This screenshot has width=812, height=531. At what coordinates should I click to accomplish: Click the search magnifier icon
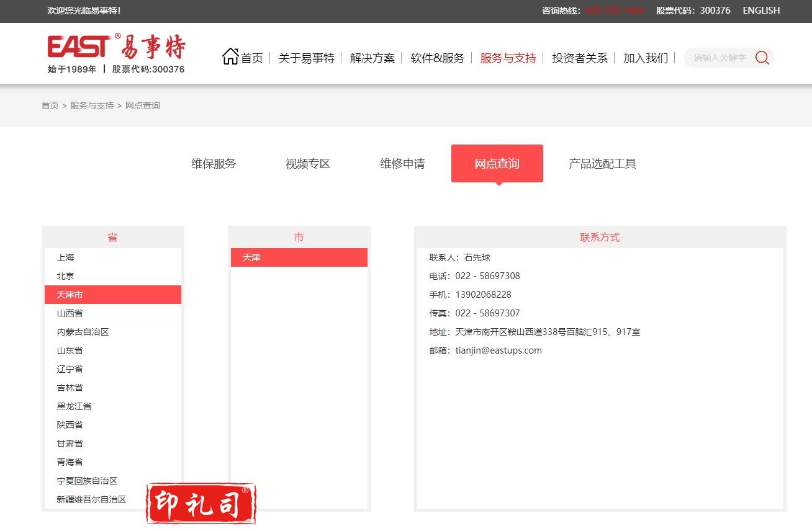[x=762, y=58]
